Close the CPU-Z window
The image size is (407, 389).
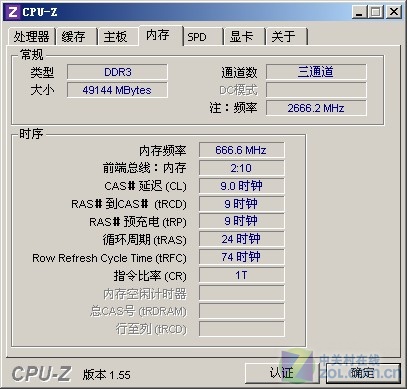pos(394,12)
